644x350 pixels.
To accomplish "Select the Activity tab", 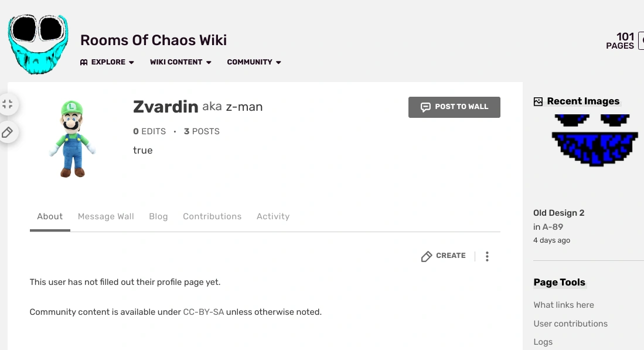I will point(273,216).
